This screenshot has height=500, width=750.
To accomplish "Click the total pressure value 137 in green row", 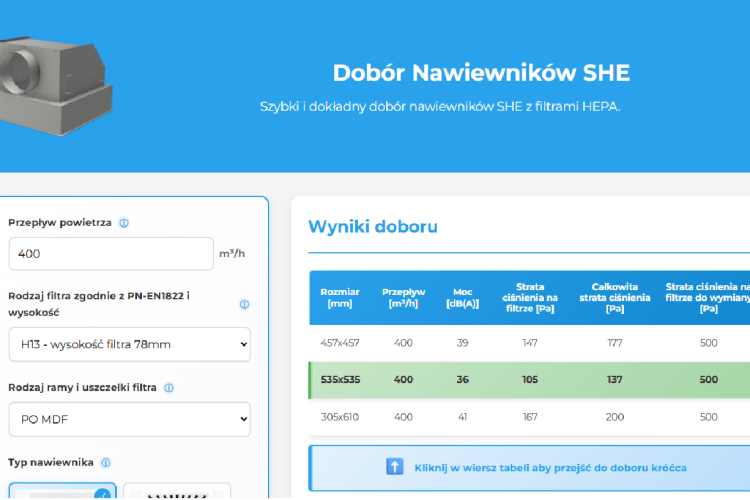I will tap(615, 380).
